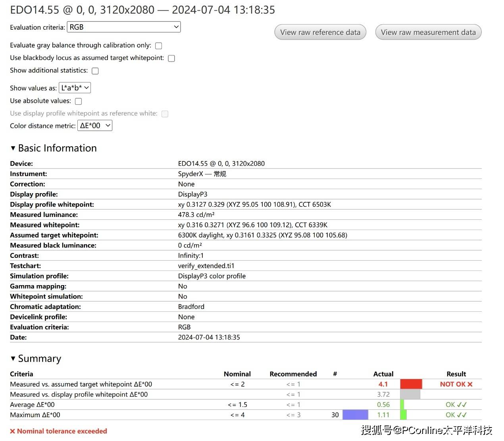
Task: Click the red X beside NOT OK
Action: coord(470,384)
